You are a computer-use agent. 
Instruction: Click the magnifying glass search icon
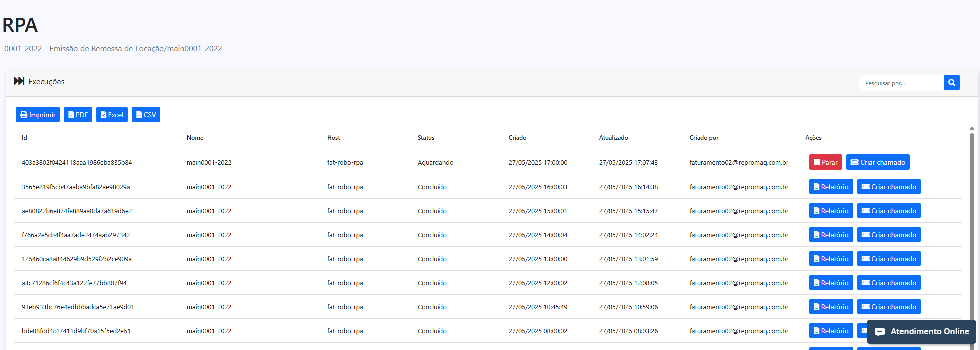tap(951, 83)
